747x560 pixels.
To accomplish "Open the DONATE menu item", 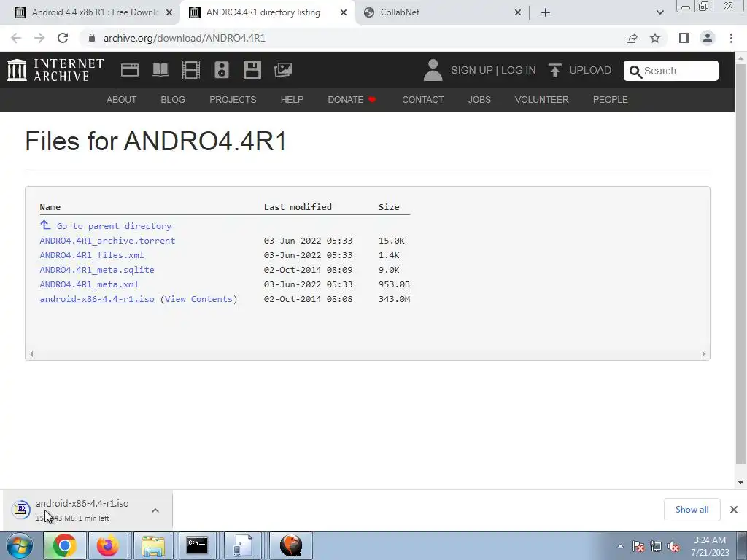I will [x=352, y=99].
